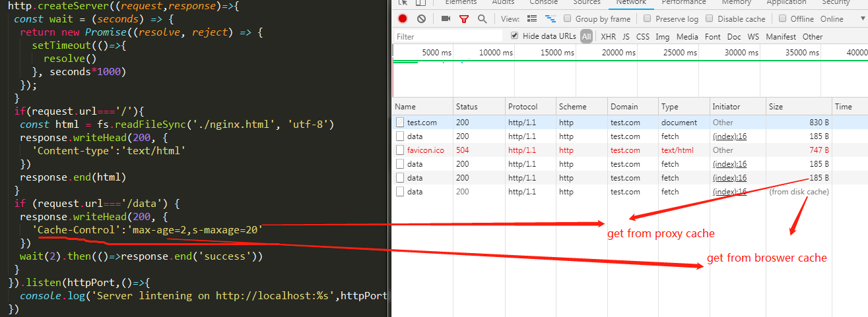Click the capture screenshots camera icon

[446, 19]
